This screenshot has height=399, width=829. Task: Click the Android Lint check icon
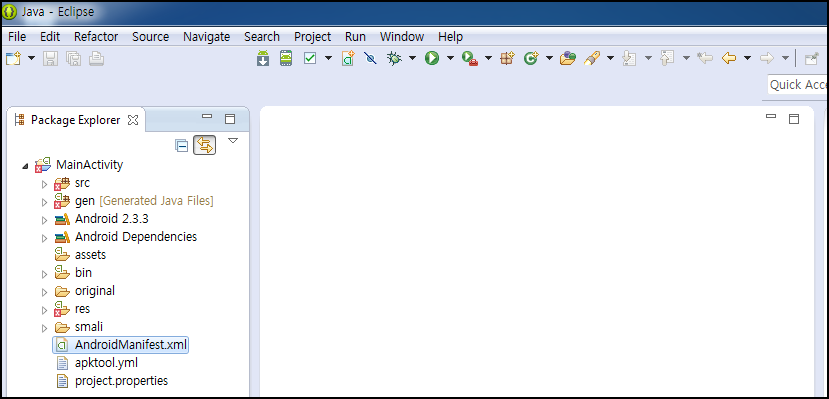(x=310, y=58)
